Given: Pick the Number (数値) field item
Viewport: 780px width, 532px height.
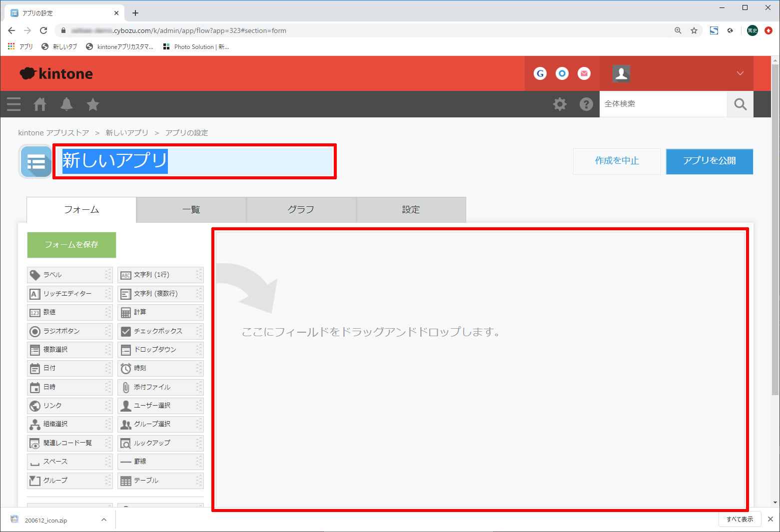Looking at the screenshot, I should point(70,312).
